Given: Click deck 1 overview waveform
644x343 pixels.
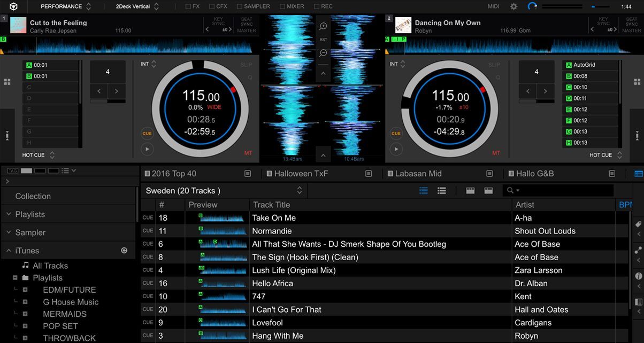Looking at the screenshot, I should (129, 45).
